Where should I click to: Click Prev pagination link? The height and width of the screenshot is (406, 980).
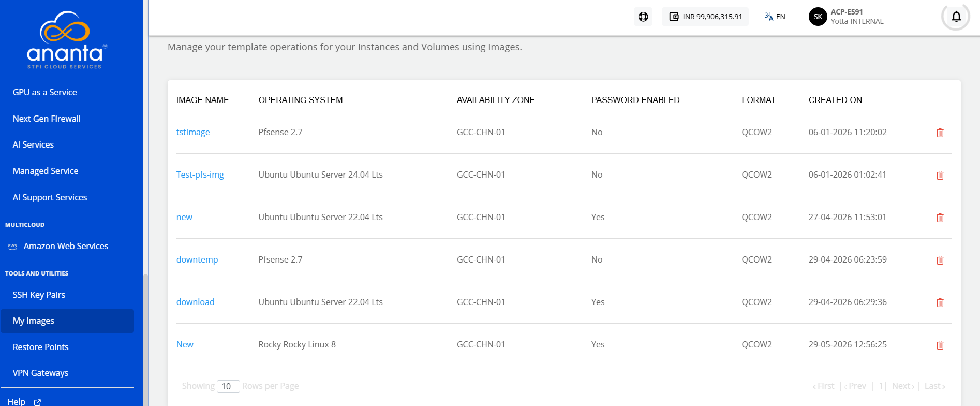(855, 386)
